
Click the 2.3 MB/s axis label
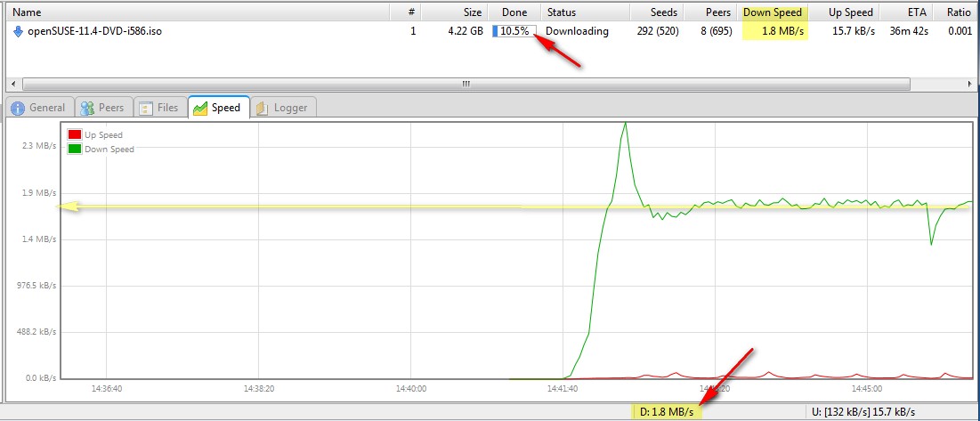point(41,146)
